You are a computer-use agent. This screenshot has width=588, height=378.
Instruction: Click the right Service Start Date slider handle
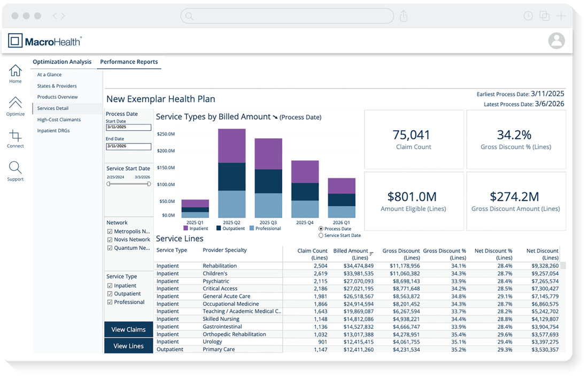click(x=149, y=184)
